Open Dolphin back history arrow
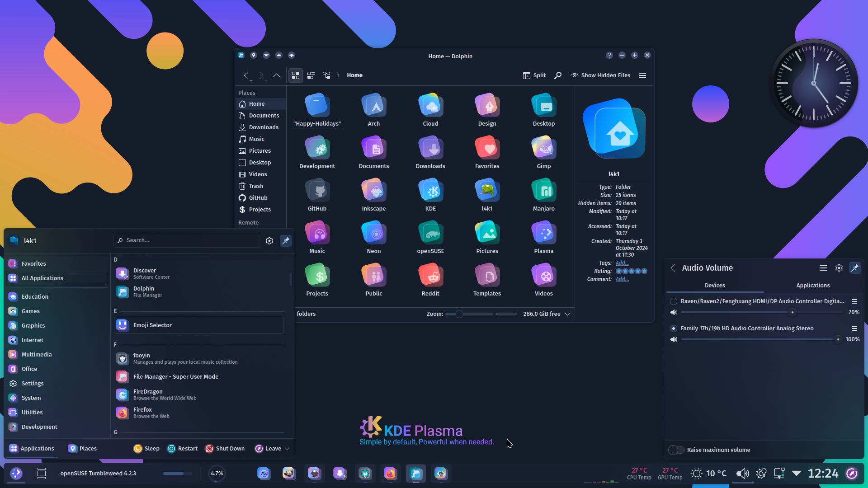This screenshot has height=488, width=868. point(246,75)
